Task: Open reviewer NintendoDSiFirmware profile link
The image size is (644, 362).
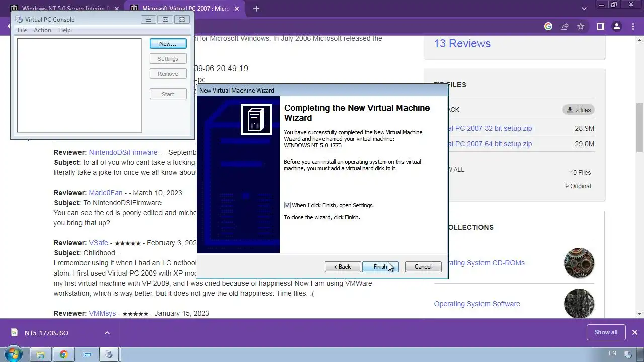Action: click(x=123, y=152)
